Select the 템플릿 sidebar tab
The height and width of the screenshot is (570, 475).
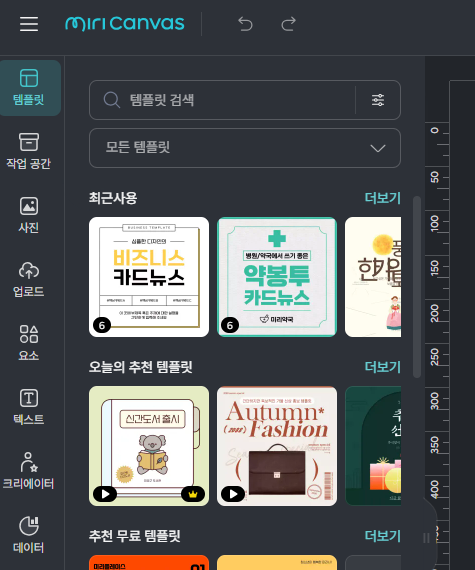[x=29, y=88]
